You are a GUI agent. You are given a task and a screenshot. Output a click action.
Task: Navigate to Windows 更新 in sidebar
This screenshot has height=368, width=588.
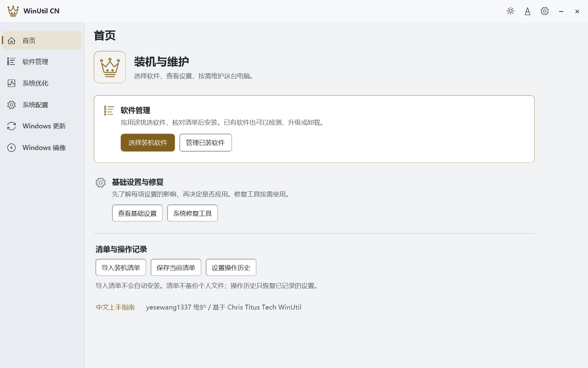[42, 126]
